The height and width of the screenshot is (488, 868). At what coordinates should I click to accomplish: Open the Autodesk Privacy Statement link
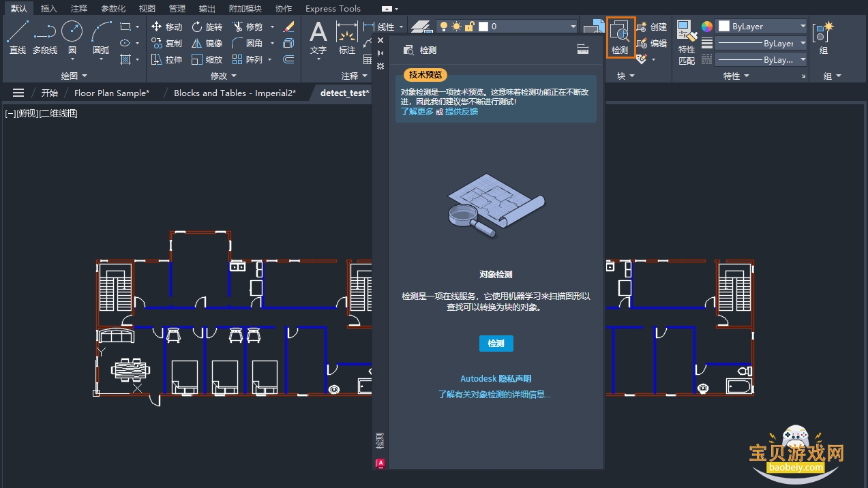(496, 379)
